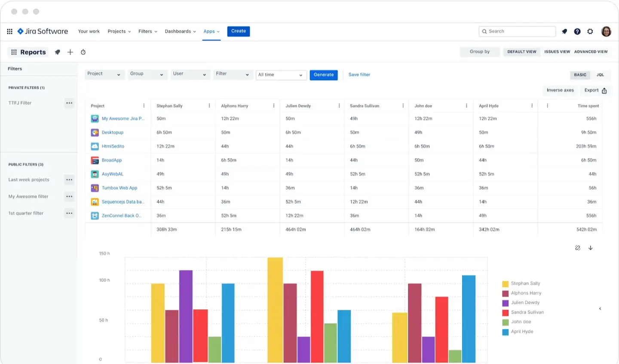The image size is (619, 364).
Task: Copy chart link with the link icon
Action: [x=577, y=248]
